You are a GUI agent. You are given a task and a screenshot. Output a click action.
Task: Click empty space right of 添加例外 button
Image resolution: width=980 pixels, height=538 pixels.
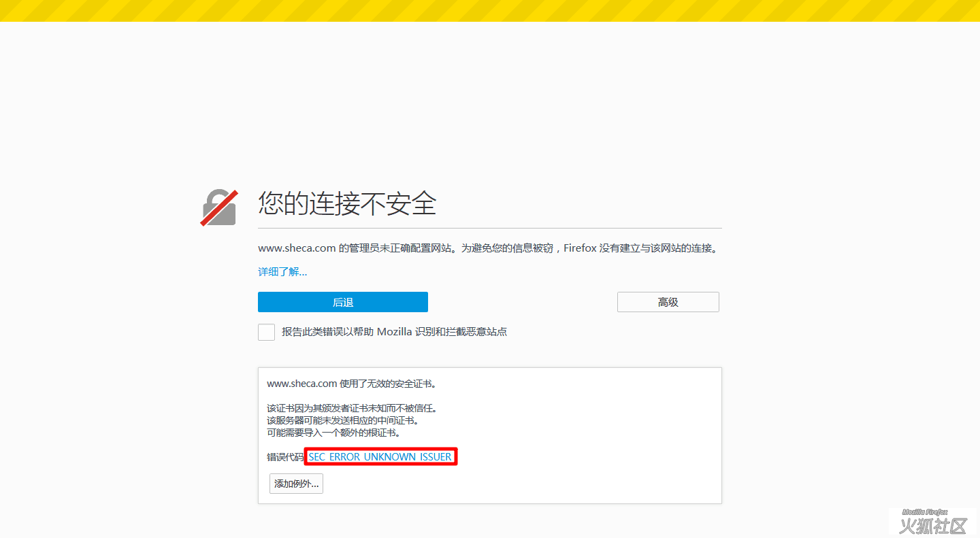coord(517,484)
